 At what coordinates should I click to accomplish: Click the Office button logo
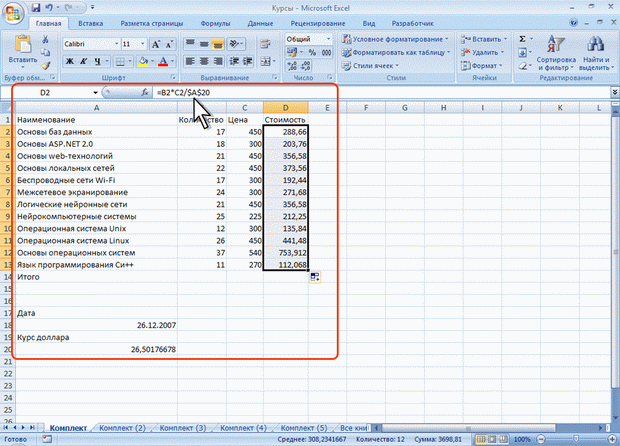tap(14, 12)
